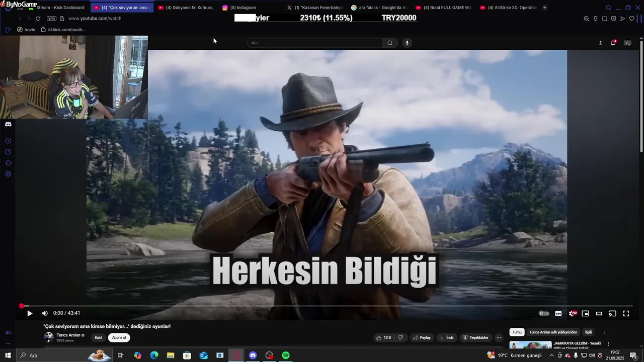Cast video to a TV
Image resolution: width=644 pixels, height=362 pixels.
pos(612,313)
